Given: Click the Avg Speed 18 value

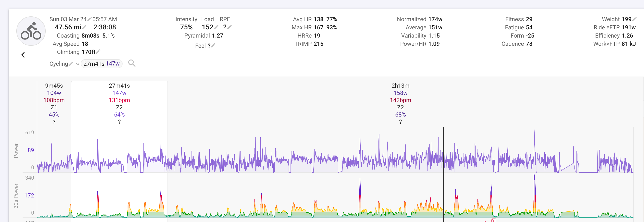Looking at the screenshot, I should pyautogui.click(x=85, y=44).
